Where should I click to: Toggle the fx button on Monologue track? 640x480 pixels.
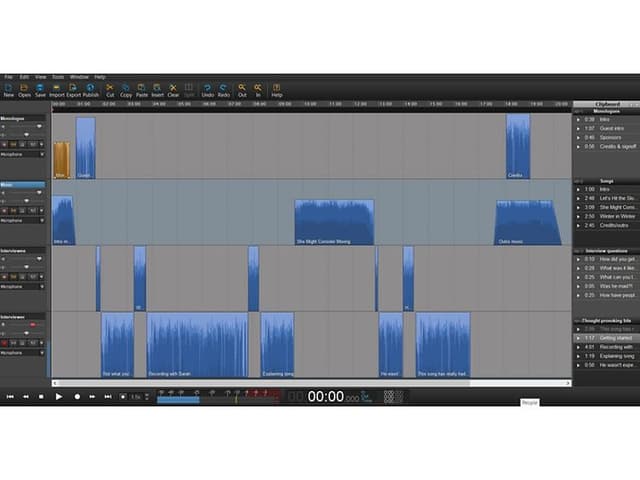(33, 144)
